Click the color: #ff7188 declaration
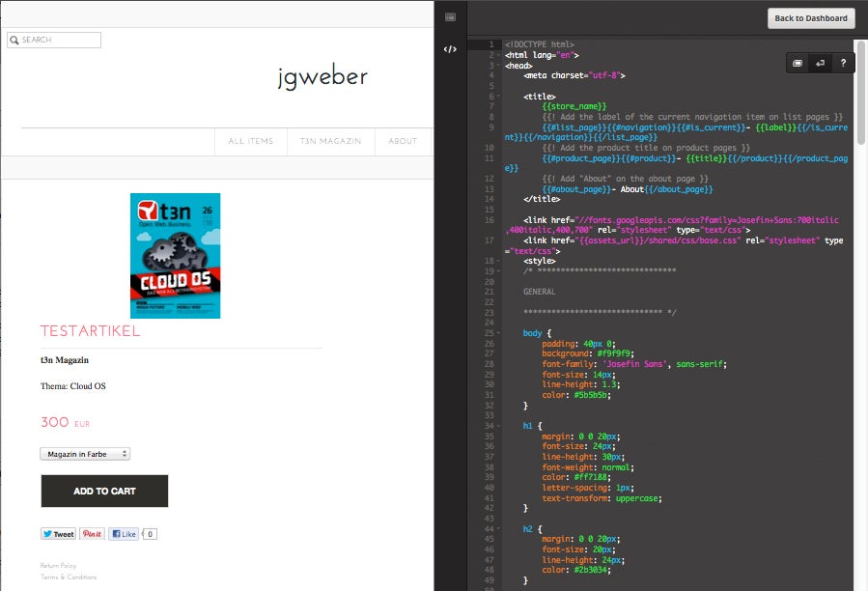Viewport: 868px width, 591px height. 576,477
